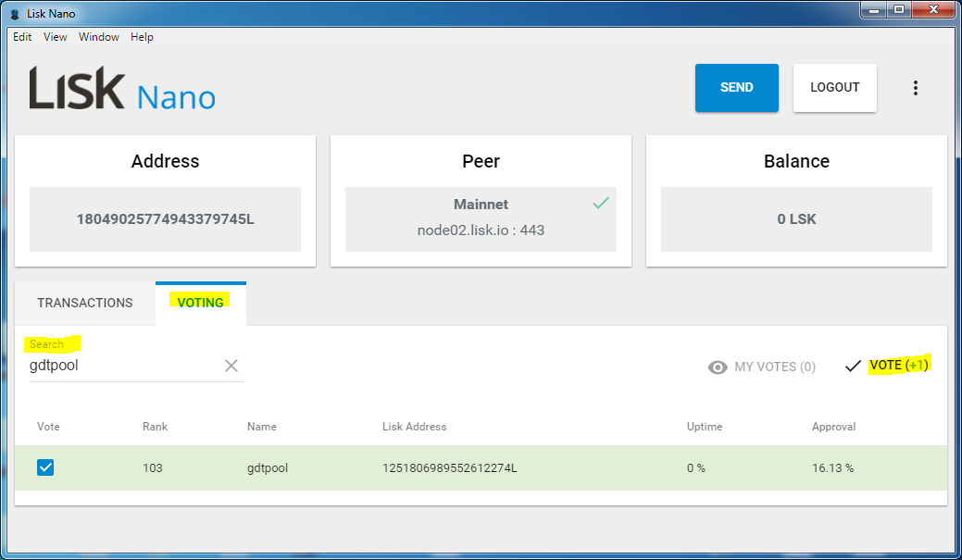Uncheck the vote checkbox for gdtpool
962x560 pixels.
click(45, 467)
